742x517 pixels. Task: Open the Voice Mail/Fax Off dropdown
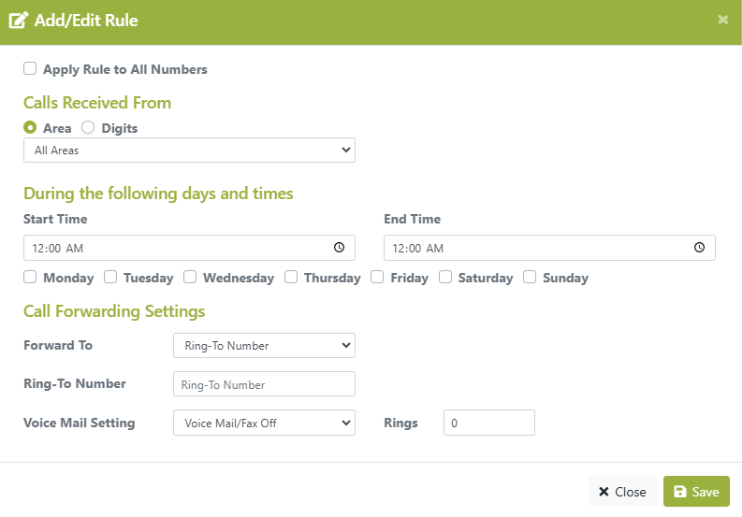(x=264, y=423)
